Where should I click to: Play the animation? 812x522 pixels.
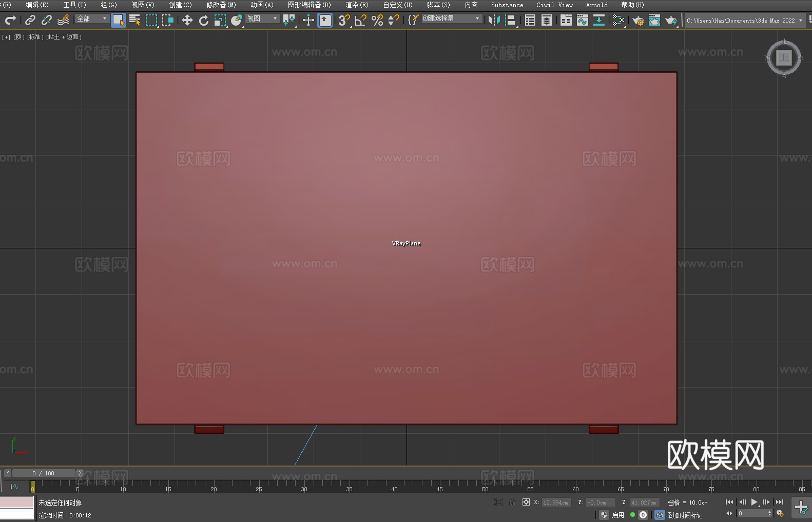click(755, 502)
